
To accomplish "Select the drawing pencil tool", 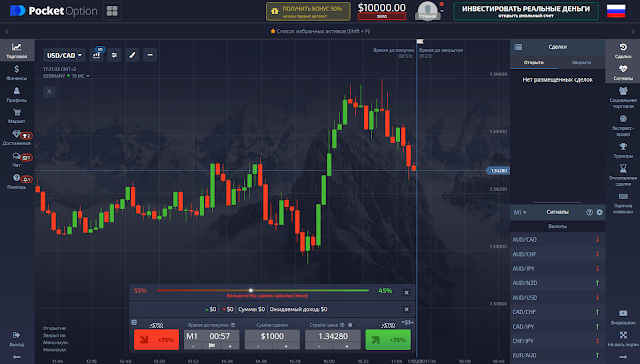I will (x=132, y=55).
